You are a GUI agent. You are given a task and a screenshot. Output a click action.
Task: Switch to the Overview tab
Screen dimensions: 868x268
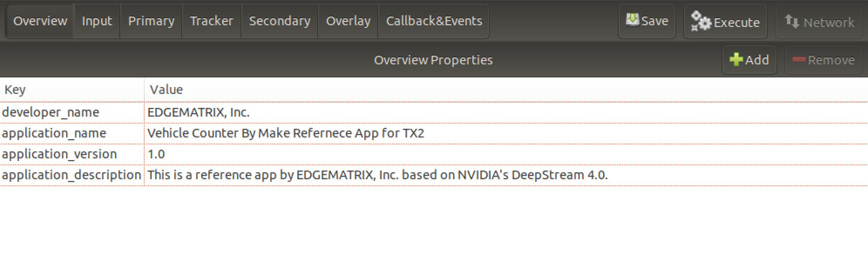[x=40, y=21]
